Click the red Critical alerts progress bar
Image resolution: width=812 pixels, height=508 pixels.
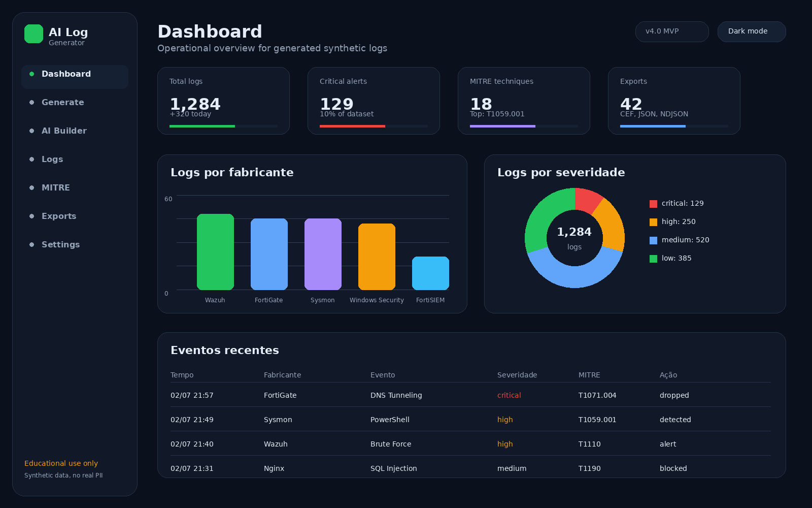[x=352, y=126]
